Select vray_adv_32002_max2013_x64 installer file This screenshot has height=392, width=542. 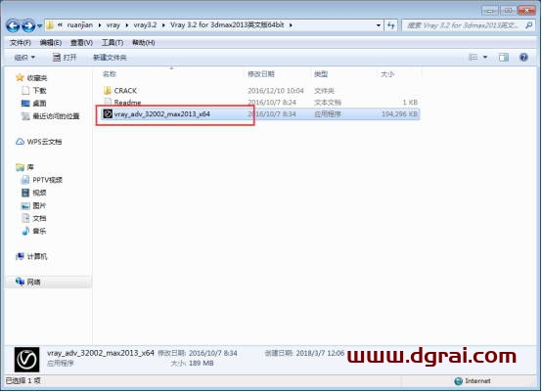tap(162, 114)
